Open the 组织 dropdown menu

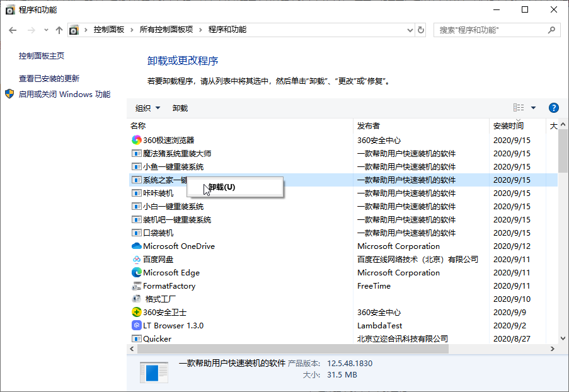(x=147, y=108)
